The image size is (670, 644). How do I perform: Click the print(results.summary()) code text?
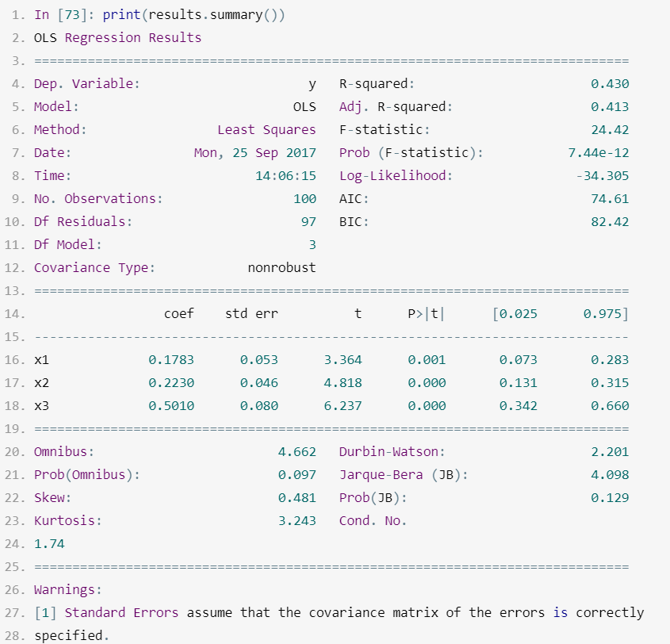(193, 15)
